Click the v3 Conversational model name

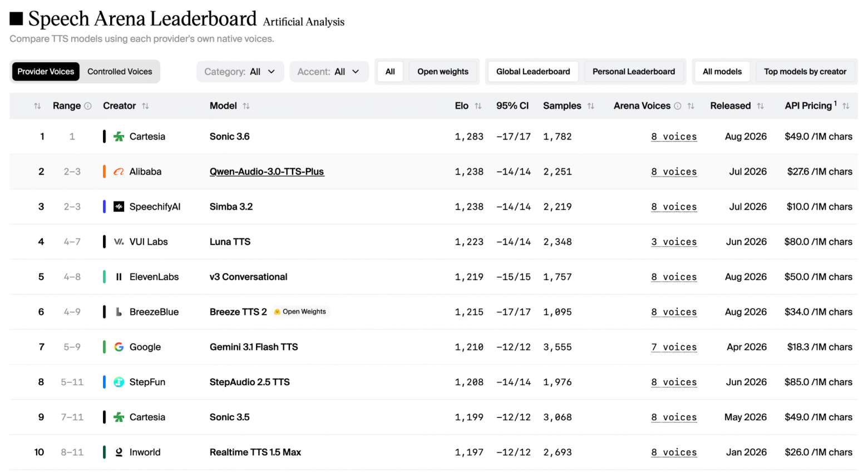pos(248,277)
